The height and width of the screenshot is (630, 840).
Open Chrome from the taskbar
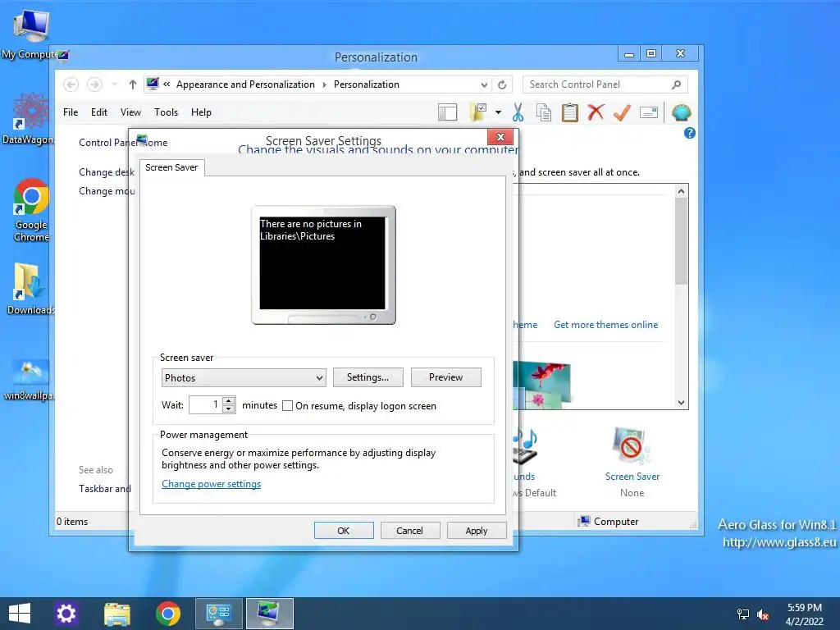[167, 614]
